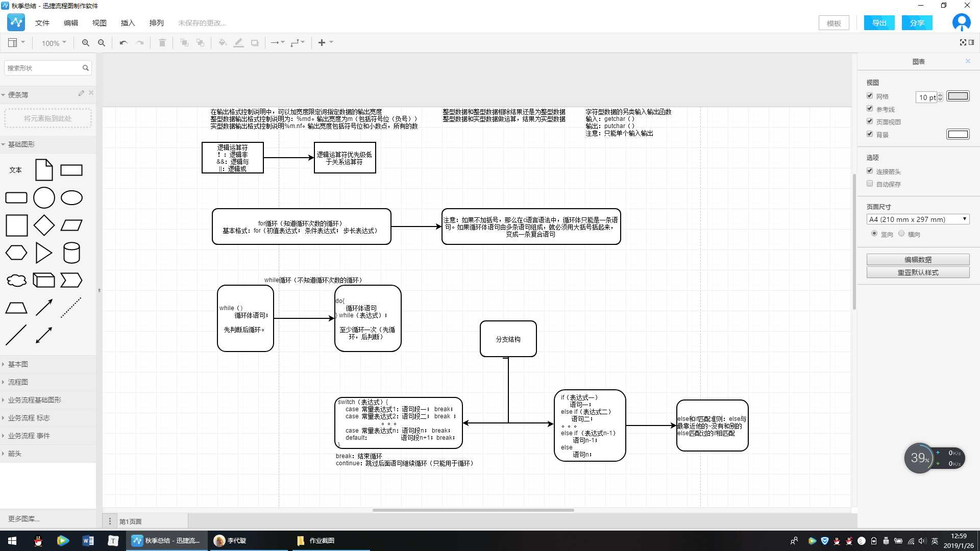This screenshot has height=551, width=980.
Task: Click the 编辑数据 edit data button
Action: tap(918, 260)
